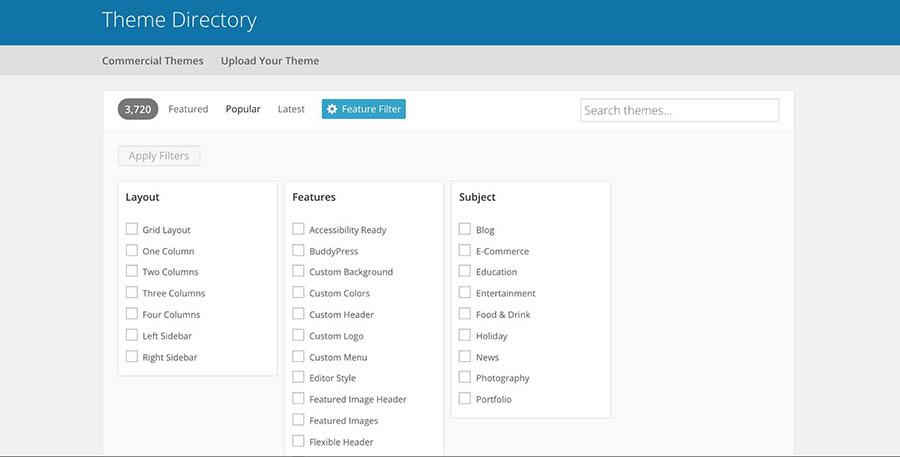Viewport: 900px width, 457px height.
Task: Click the Theme Directory heading
Action: coord(179,20)
